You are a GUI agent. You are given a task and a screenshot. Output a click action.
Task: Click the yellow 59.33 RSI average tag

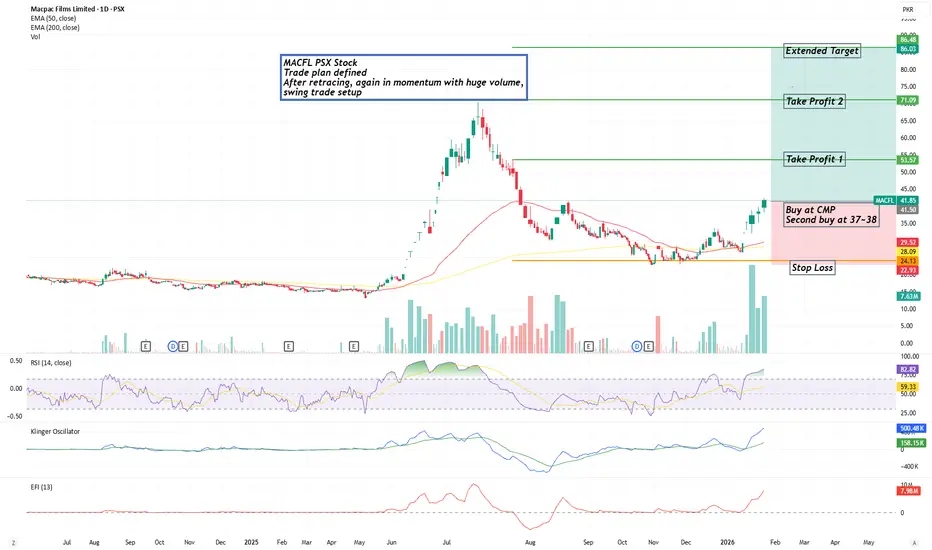[x=908, y=386]
